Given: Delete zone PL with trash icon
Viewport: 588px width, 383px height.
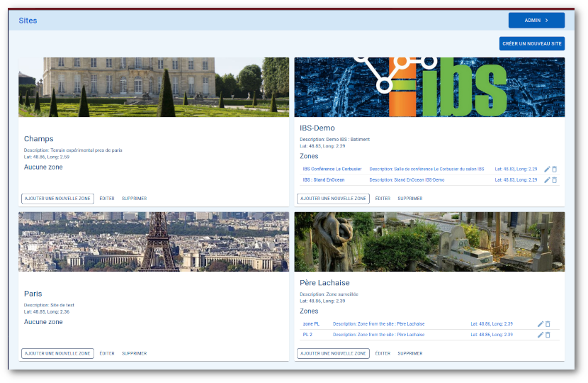Looking at the screenshot, I should tap(548, 324).
